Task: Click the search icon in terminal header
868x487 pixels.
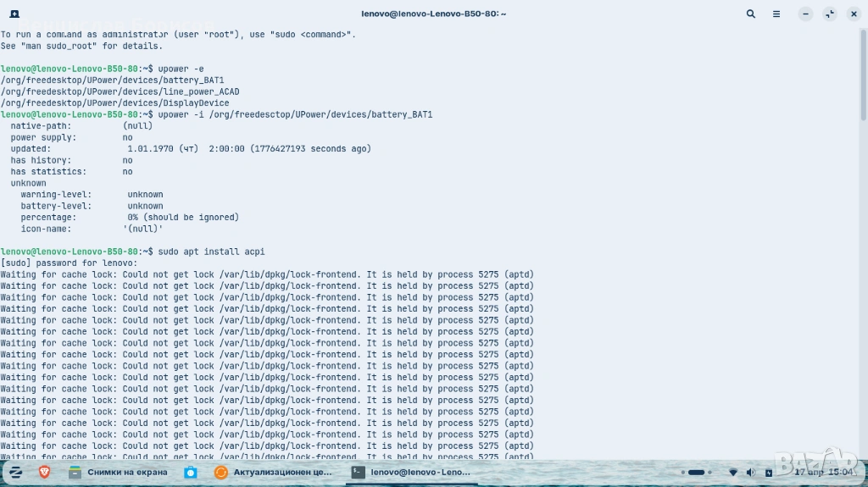Action: click(x=751, y=14)
